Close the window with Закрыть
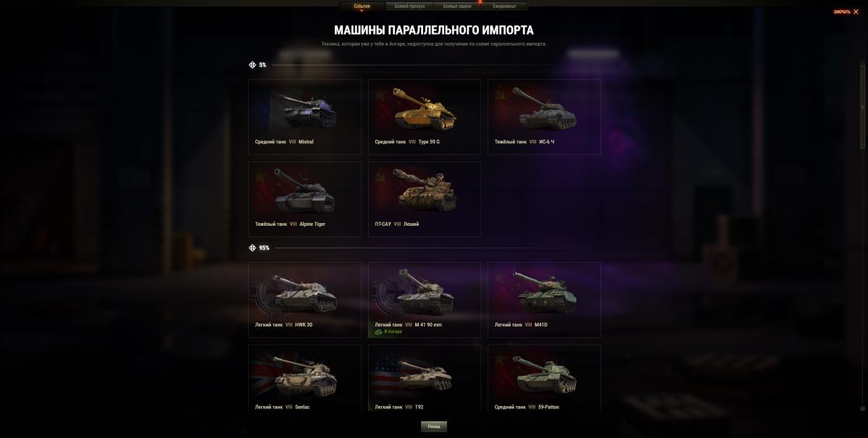Viewport: 868px width, 438px height. coord(846,12)
